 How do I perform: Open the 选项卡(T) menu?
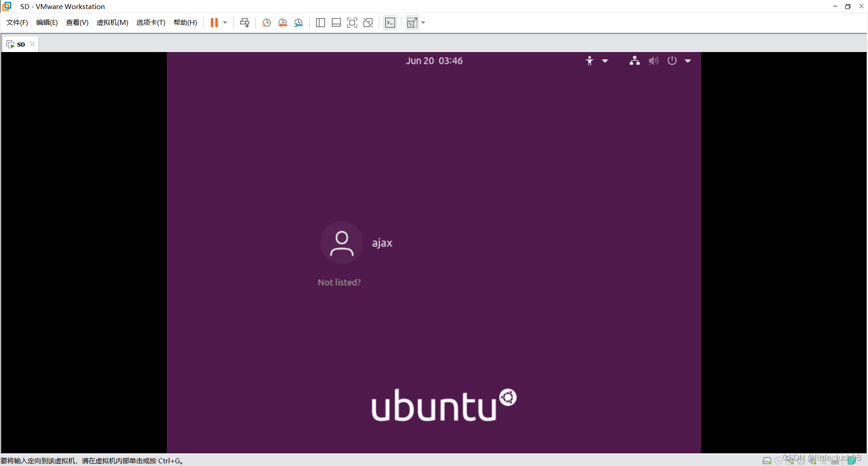[151, 23]
